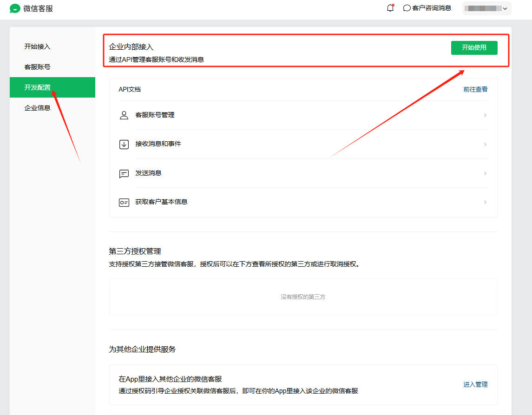The image size is (532, 415).
Task: Go to 企业信息 in the sidebar
Action: pos(37,108)
